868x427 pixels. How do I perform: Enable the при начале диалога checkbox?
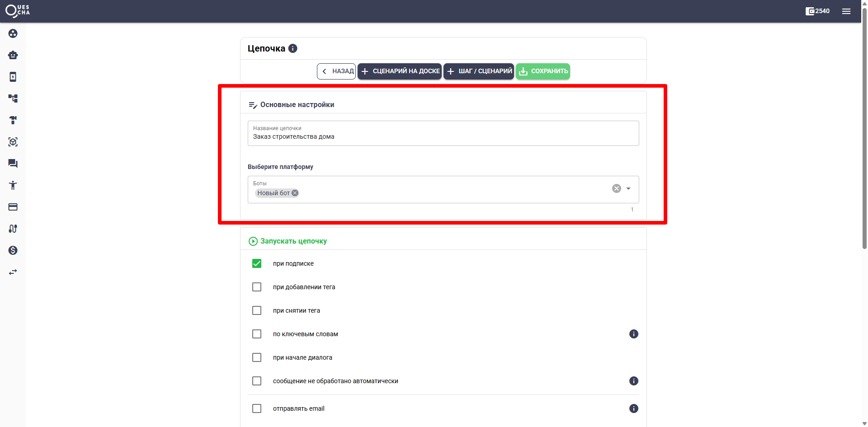pos(257,357)
